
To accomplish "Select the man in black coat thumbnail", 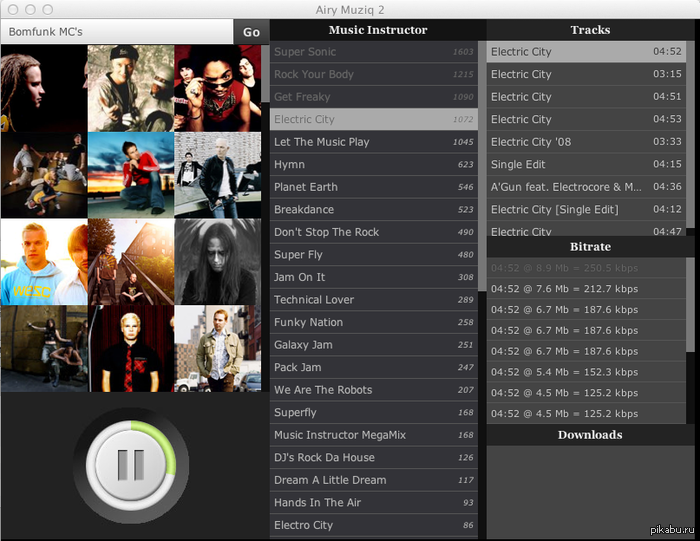I will 217,175.
